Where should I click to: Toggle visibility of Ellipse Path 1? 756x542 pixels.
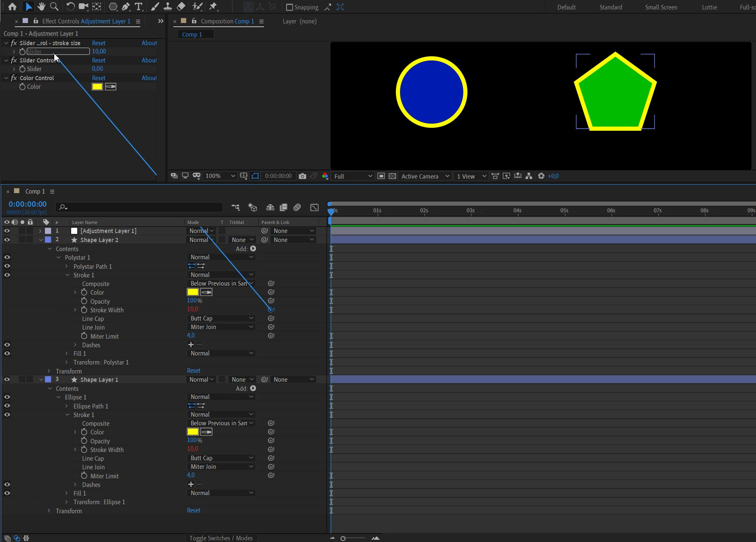tap(7, 406)
